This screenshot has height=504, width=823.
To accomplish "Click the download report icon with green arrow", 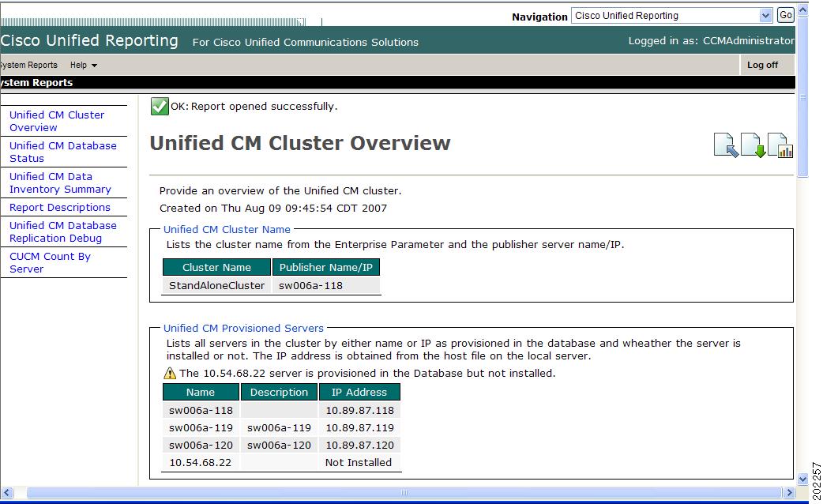I will (x=753, y=145).
